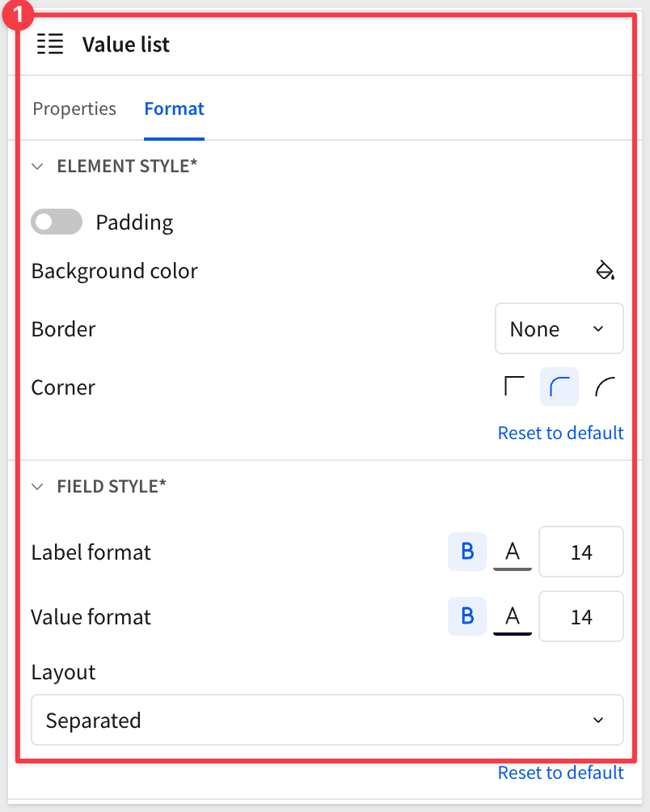The height and width of the screenshot is (812, 650).
Task: Select the square corner style
Action: pos(514,387)
